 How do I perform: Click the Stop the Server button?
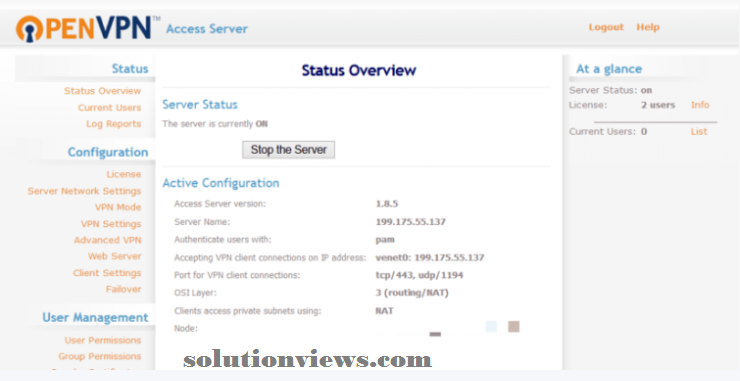[288, 150]
